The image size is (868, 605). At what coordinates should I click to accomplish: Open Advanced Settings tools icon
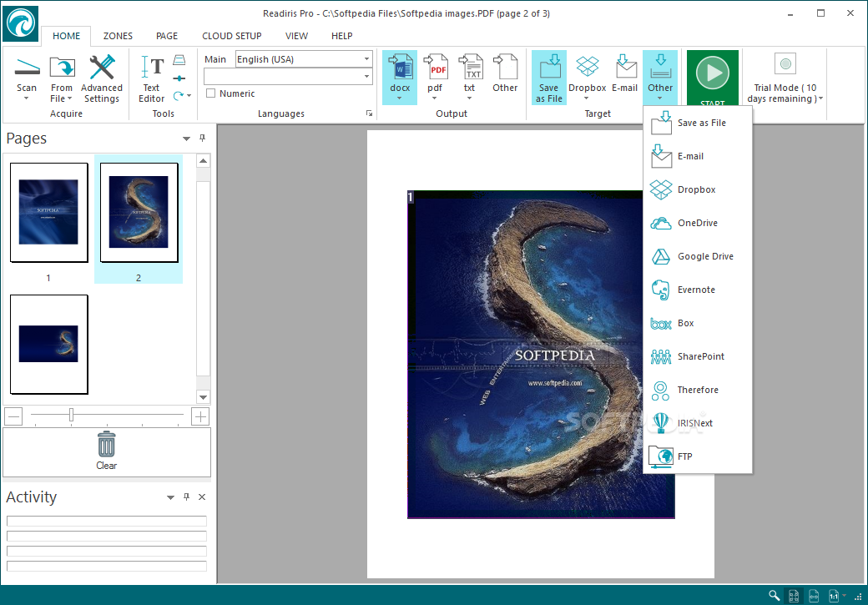(x=101, y=79)
